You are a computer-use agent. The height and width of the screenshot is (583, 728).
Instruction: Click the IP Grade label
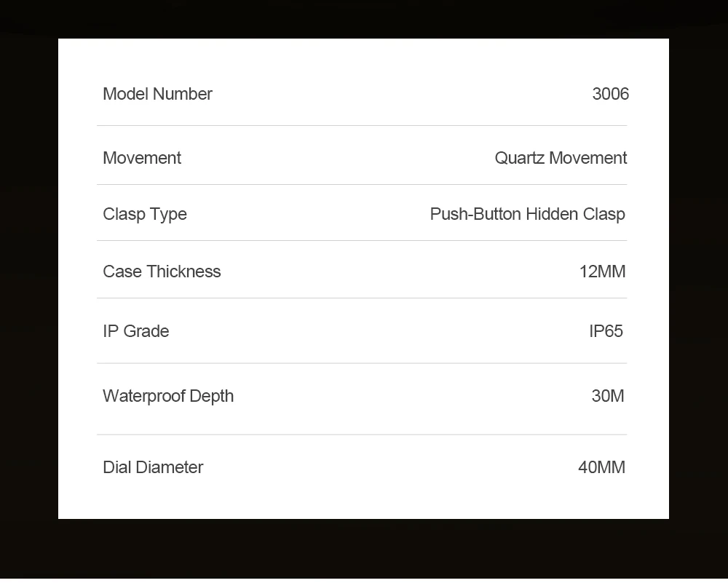[x=136, y=331]
